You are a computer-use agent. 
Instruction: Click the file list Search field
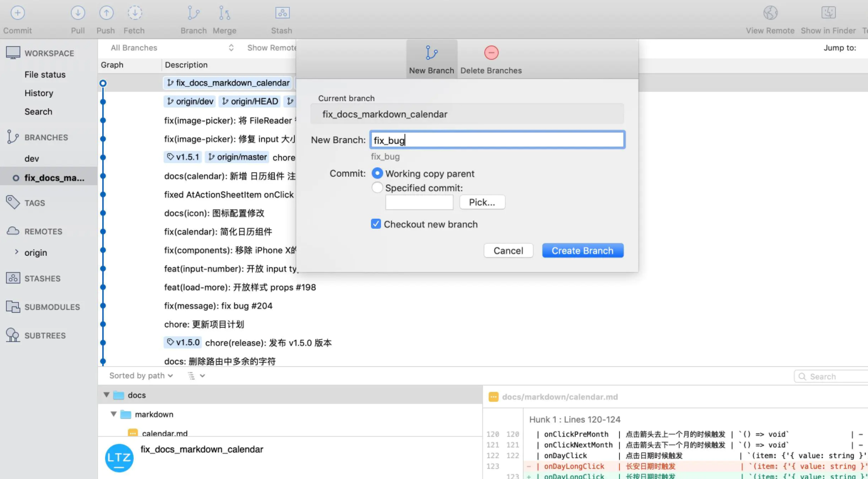[831, 377]
